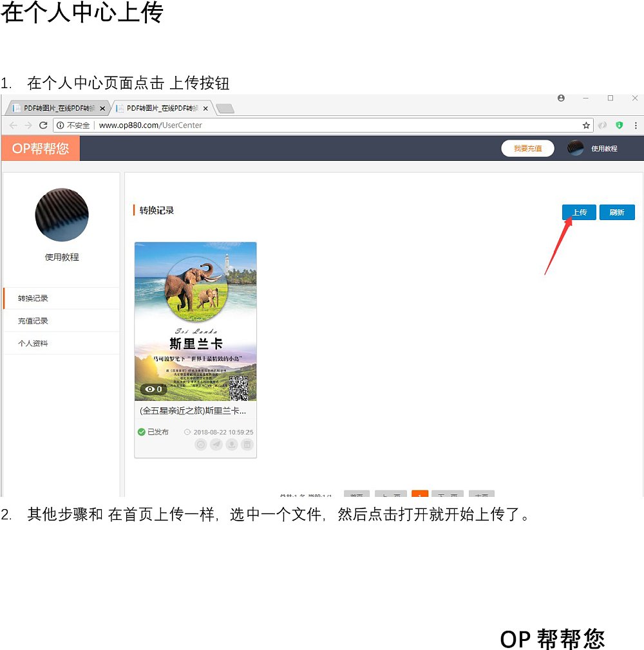Click the OP帮帮您 logo
This screenshot has width=644, height=650.
pos(40,149)
